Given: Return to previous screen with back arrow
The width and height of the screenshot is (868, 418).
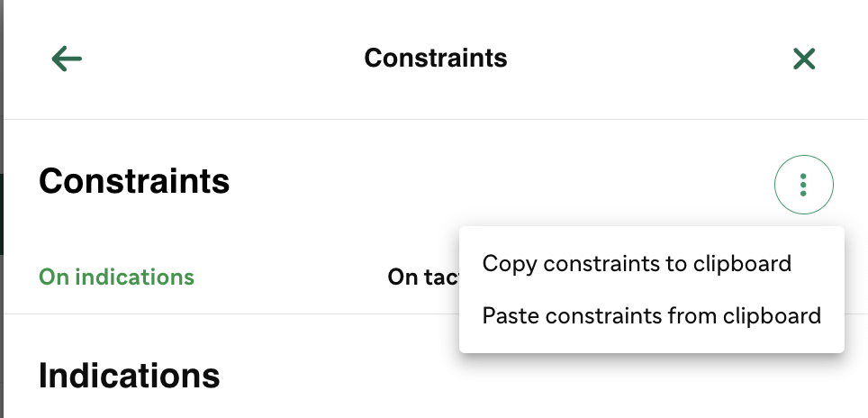Looking at the screenshot, I should coord(67,59).
